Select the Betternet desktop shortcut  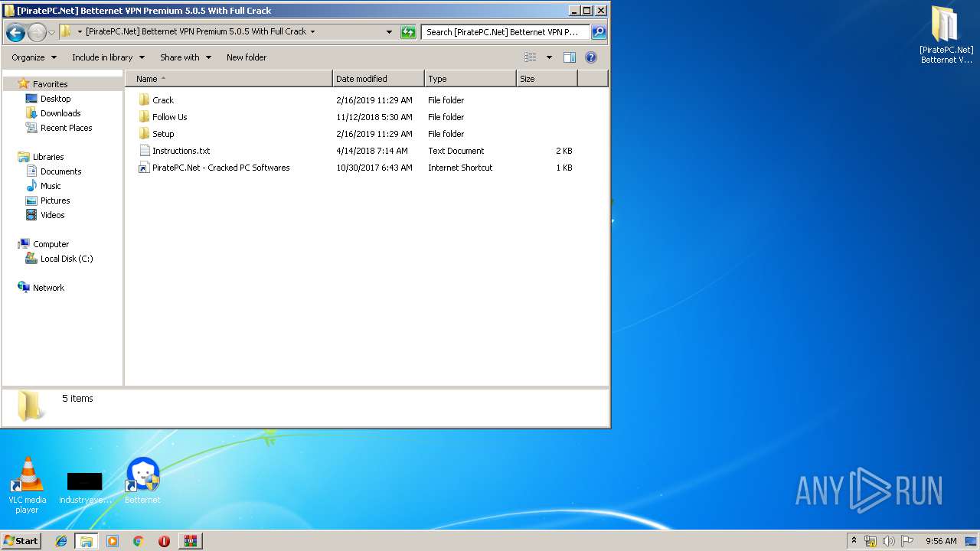click(x=142, y=481)
